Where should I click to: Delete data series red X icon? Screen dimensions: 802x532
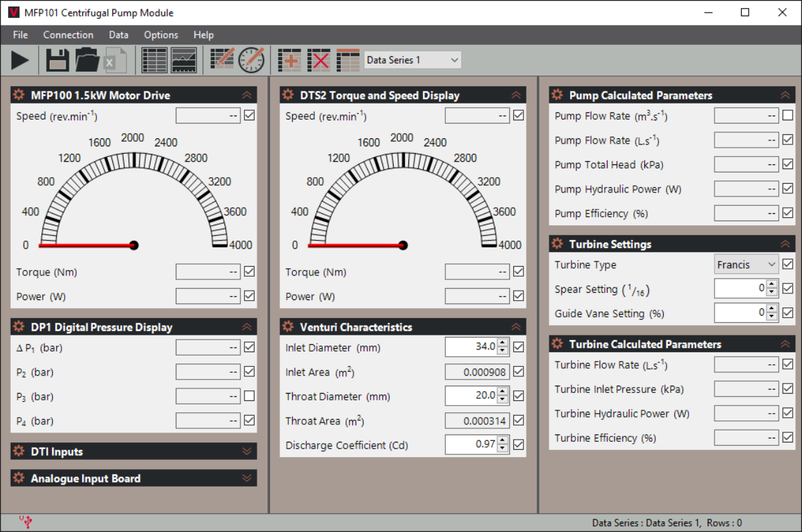tap(319, 60)
